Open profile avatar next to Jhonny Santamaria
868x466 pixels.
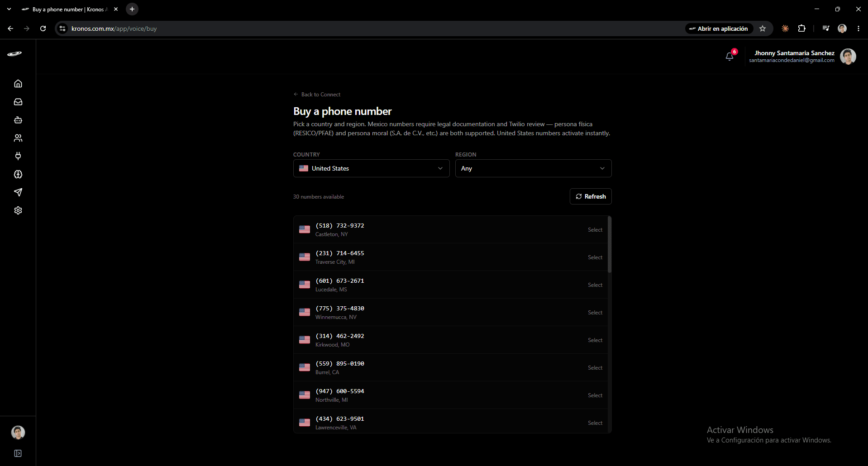(x=848, y=57)
